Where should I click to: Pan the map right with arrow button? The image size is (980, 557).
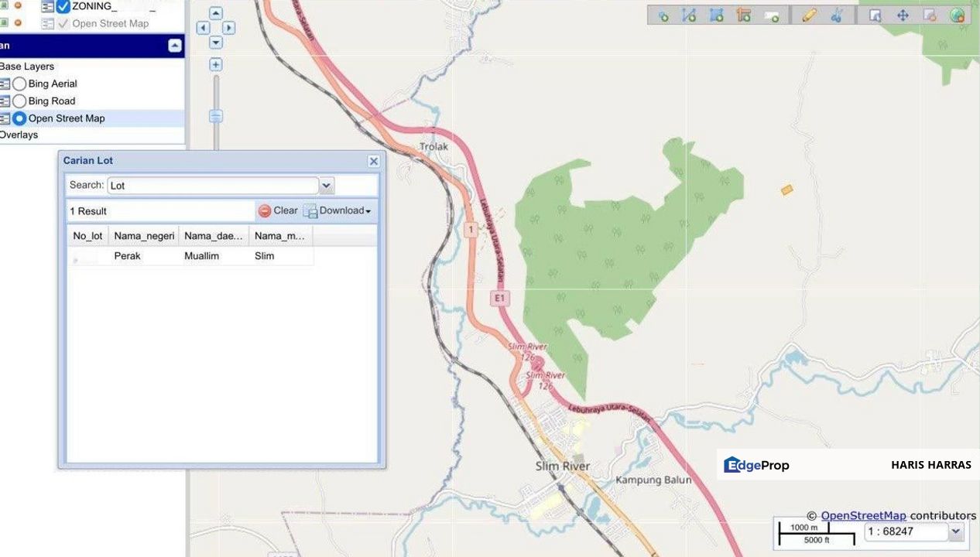[x=228, y=28]
